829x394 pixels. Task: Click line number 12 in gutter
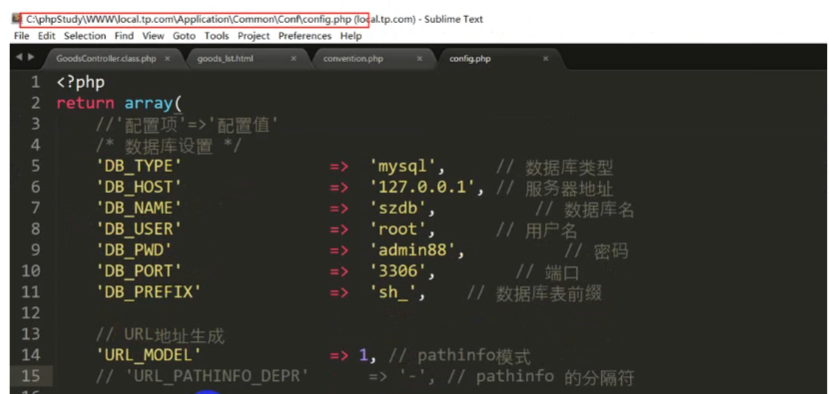(30, 313)
